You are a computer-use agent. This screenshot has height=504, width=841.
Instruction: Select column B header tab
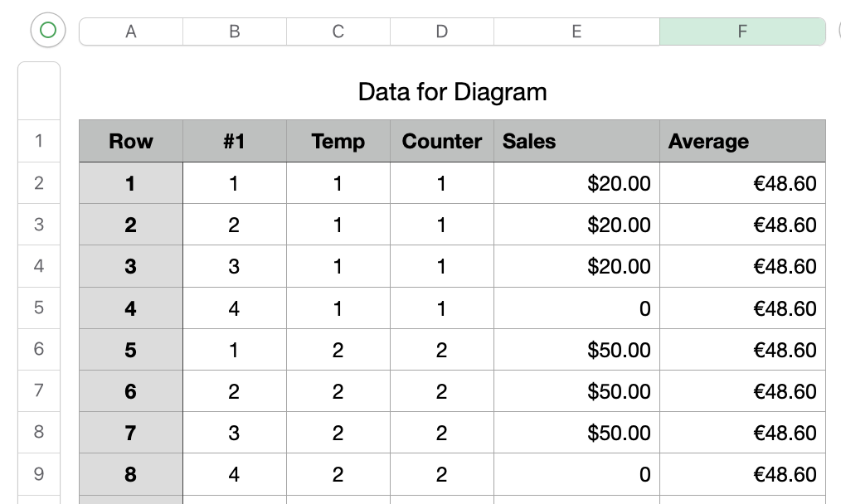[235, 31]
